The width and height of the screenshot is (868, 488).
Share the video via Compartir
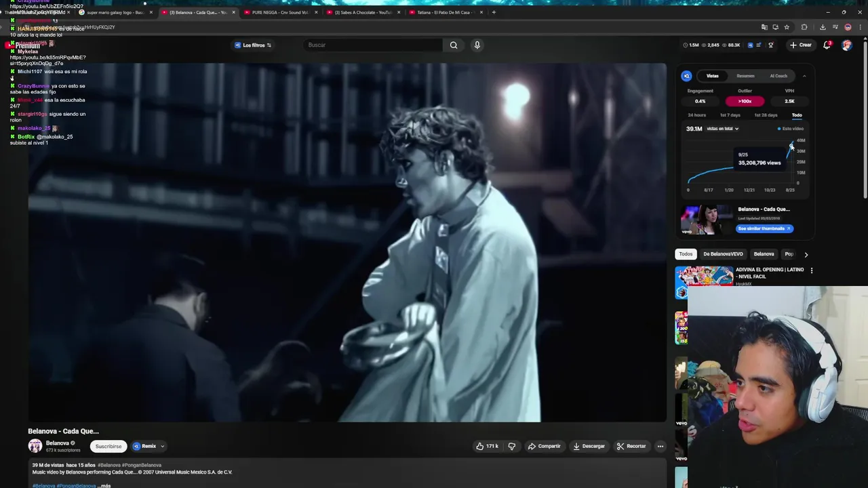545,446
